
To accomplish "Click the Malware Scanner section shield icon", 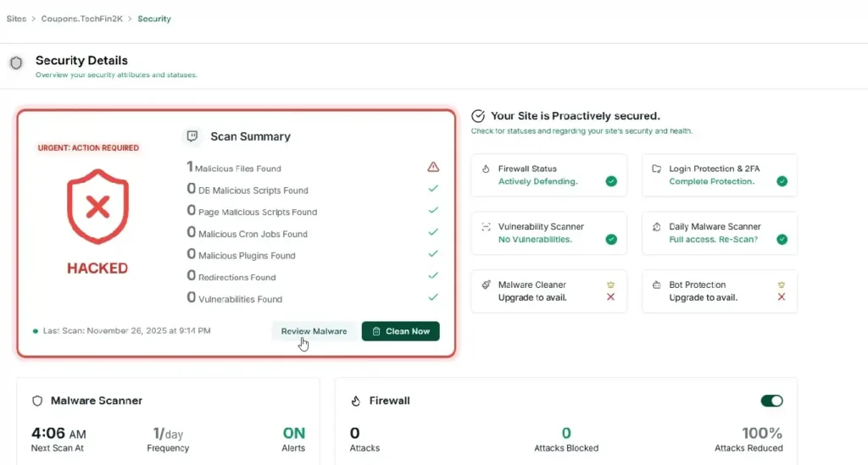I will tap(37, 401).
